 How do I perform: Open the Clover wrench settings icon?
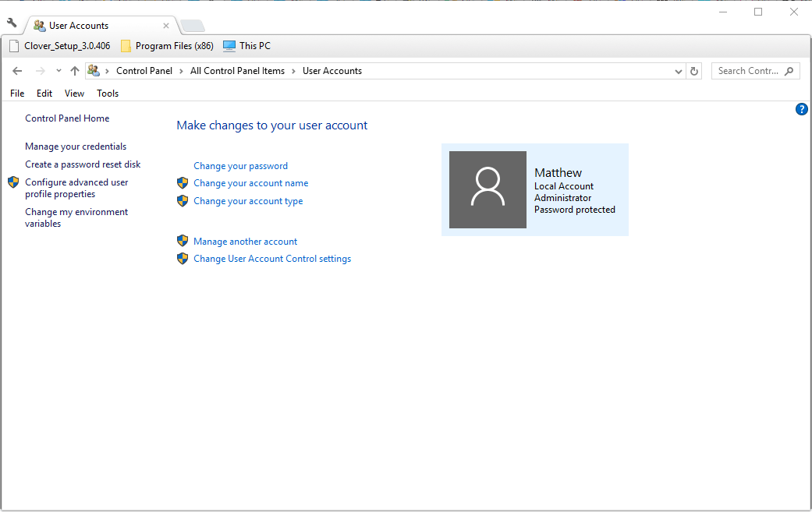pyautogui.click(x=12, y=23)
